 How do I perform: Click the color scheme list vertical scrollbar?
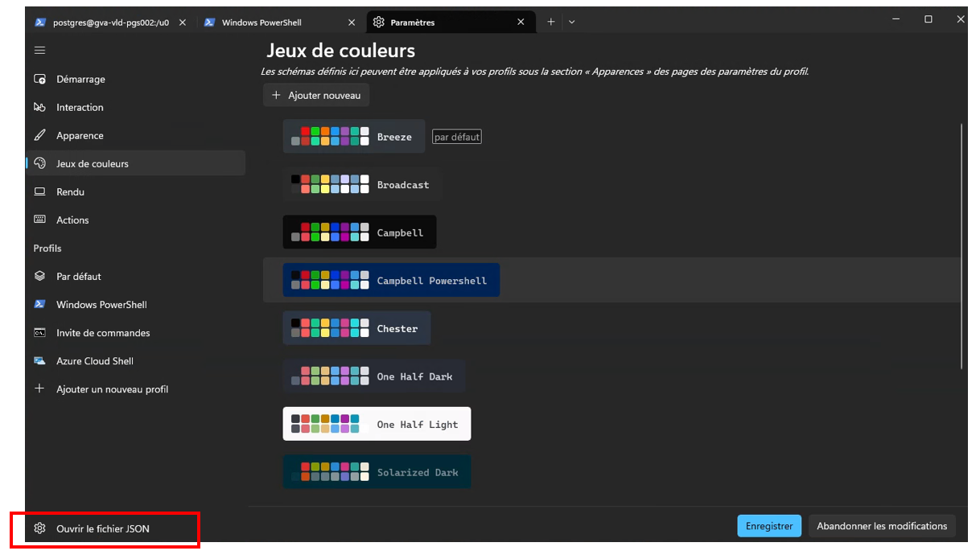pyautogui.click(x=962, y=241)
